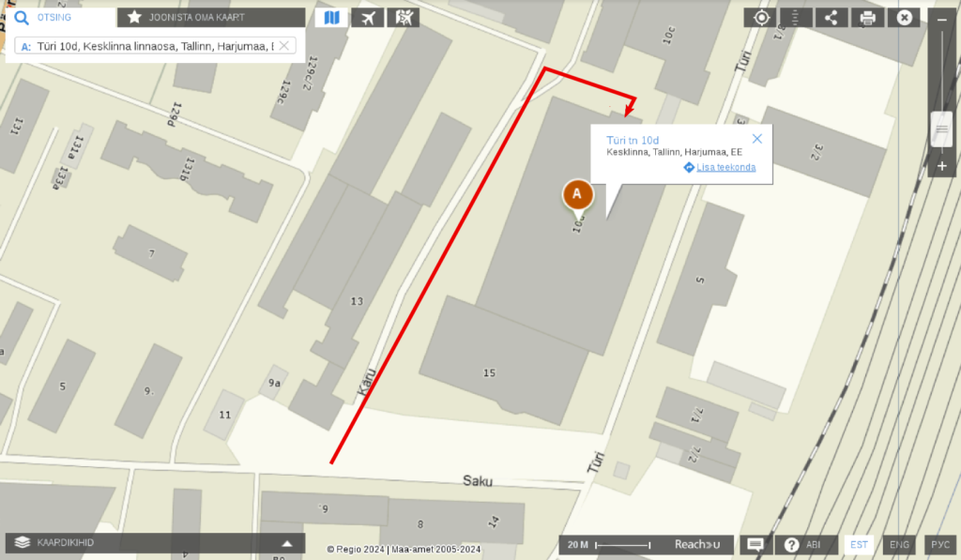
Task: Click the Lisa teekonda link
Action: pos(725,167)
